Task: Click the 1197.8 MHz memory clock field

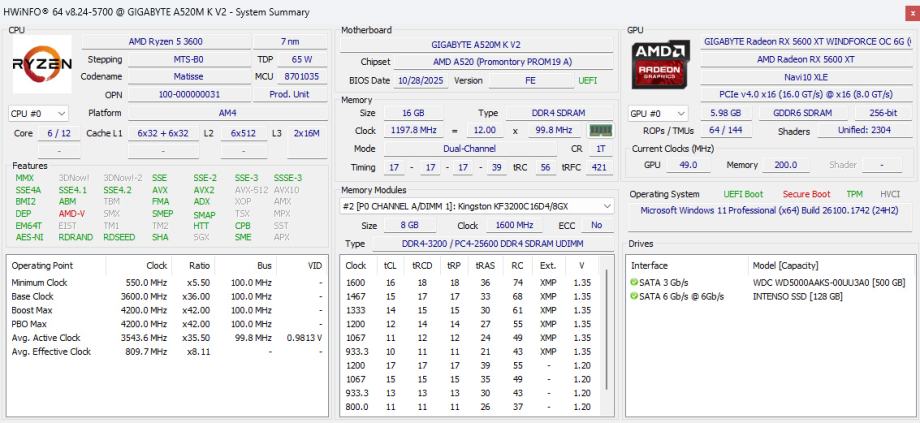Action: click(413, 131)
